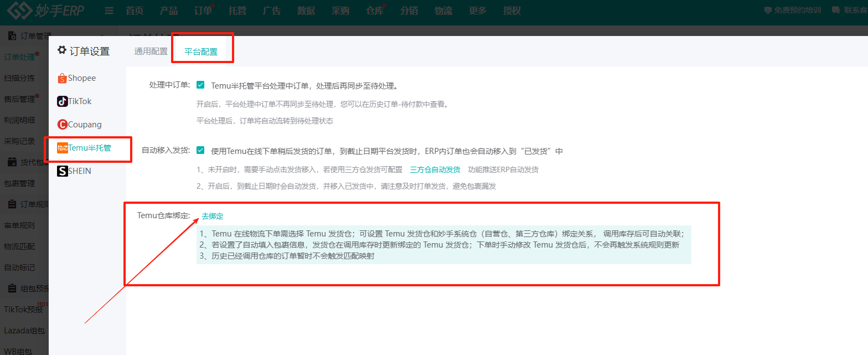Click the Coupang logo icon
868x355 pixels.
tap(62, 125)
